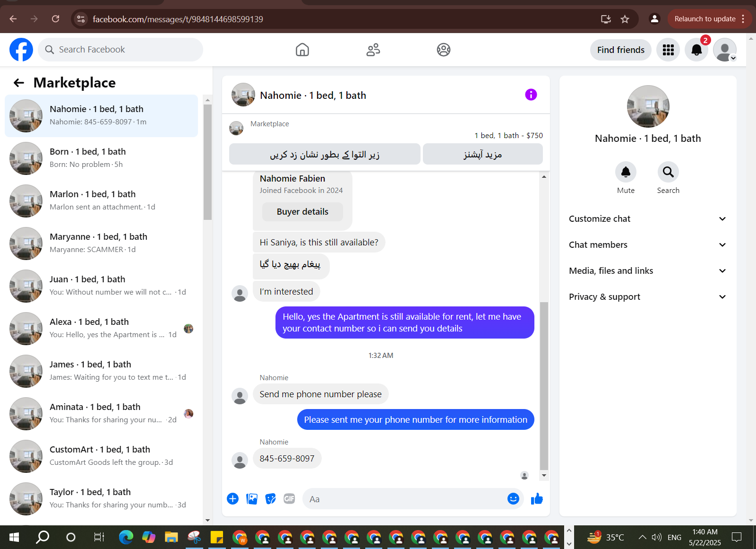Open the emoji picker smiley icon
Viewport: 756px width, 549px height.
pyautogui.click(x=513, y=499)
